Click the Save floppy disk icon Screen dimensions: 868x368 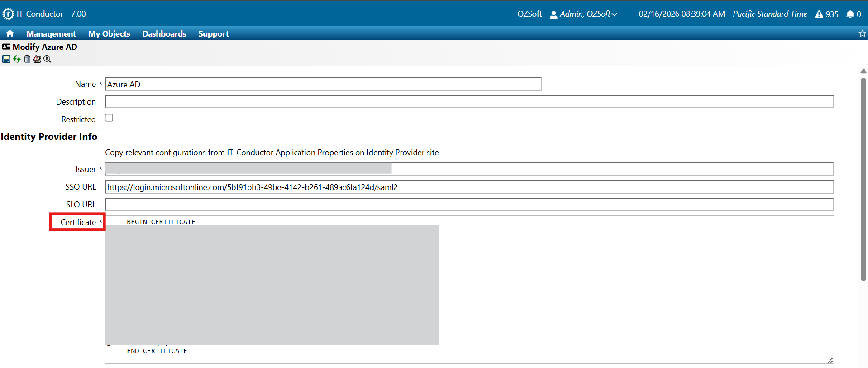click(x=6, y=59)
